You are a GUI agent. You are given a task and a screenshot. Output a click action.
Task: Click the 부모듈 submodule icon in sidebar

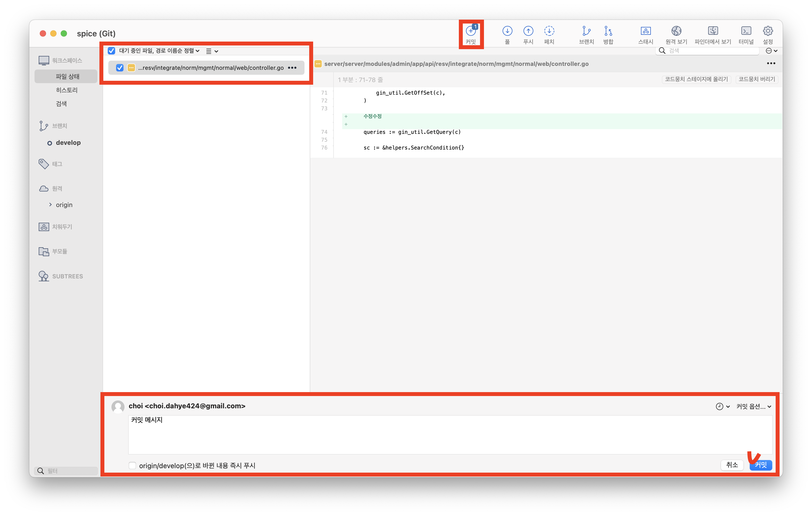pos(43,251)
